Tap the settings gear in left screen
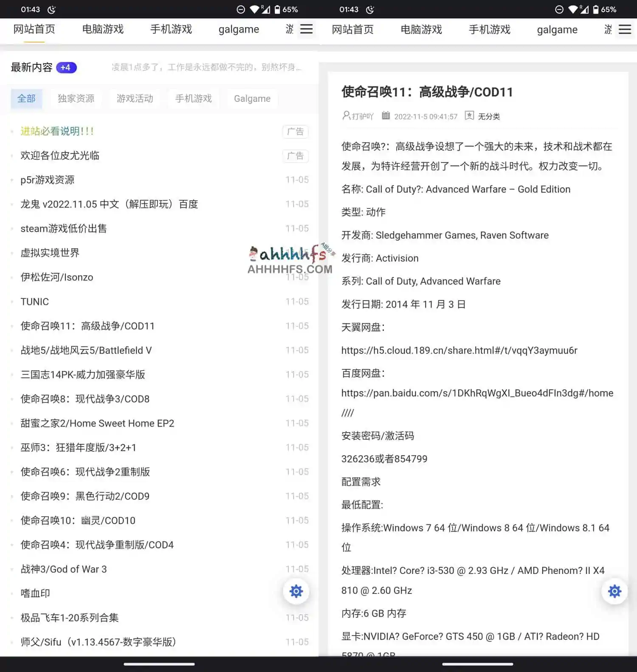Viewport: 637px width, 672px height. 296,591
